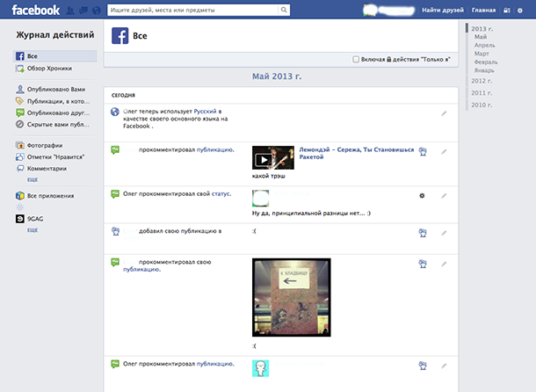Open account settings gear in top bar

point(520,11)
